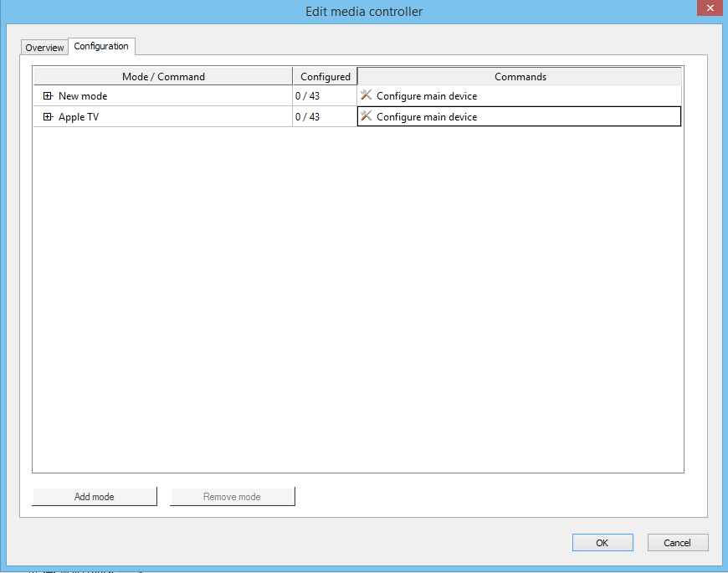Switch to the Overview tab

(44, 47)
